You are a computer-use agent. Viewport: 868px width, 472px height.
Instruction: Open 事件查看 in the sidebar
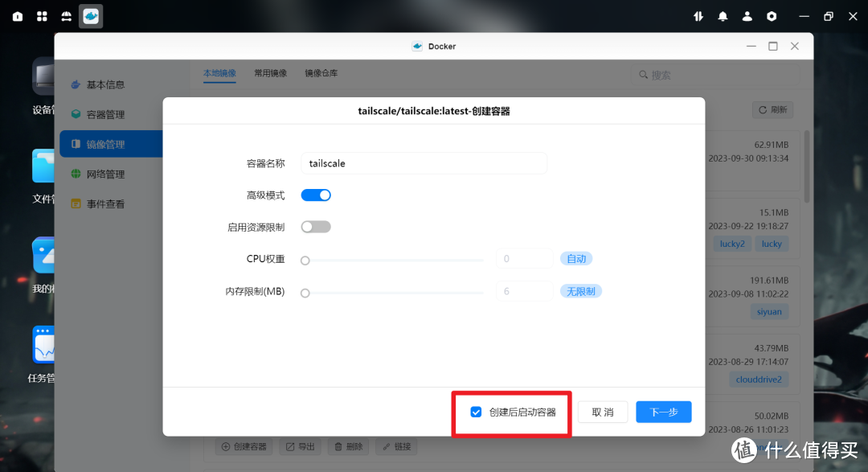pos(104,203)
